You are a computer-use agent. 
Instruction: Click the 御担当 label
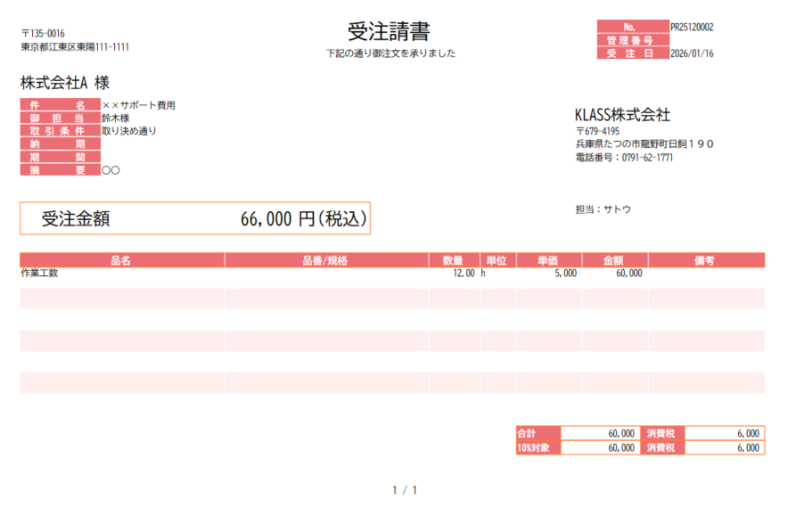[60, 119]
